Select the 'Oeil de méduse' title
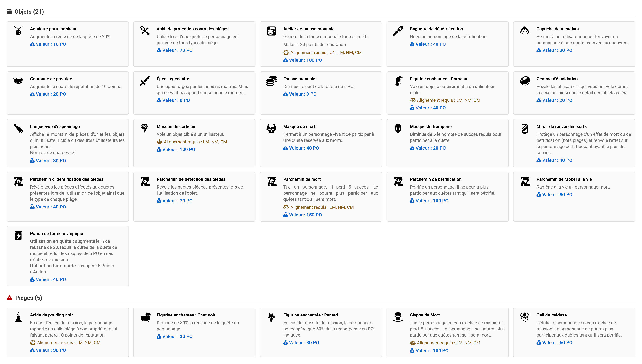642x364 pixels. 552,315
